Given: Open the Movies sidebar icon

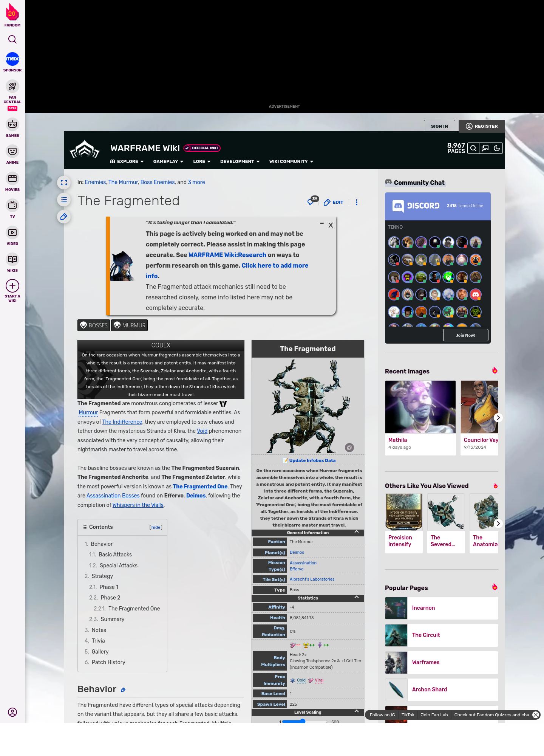Looking at the screenshot, I should (x=12, y=178).
